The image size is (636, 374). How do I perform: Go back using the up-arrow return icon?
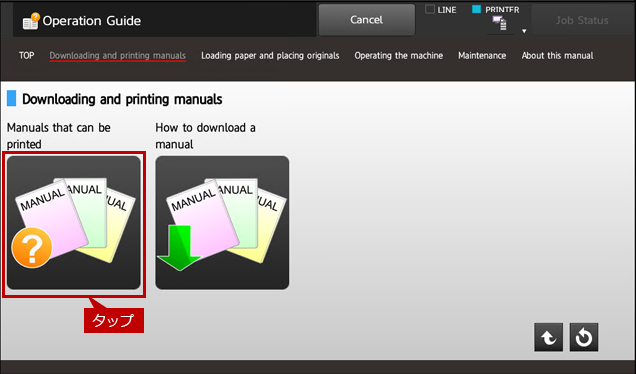pos(548,337)
